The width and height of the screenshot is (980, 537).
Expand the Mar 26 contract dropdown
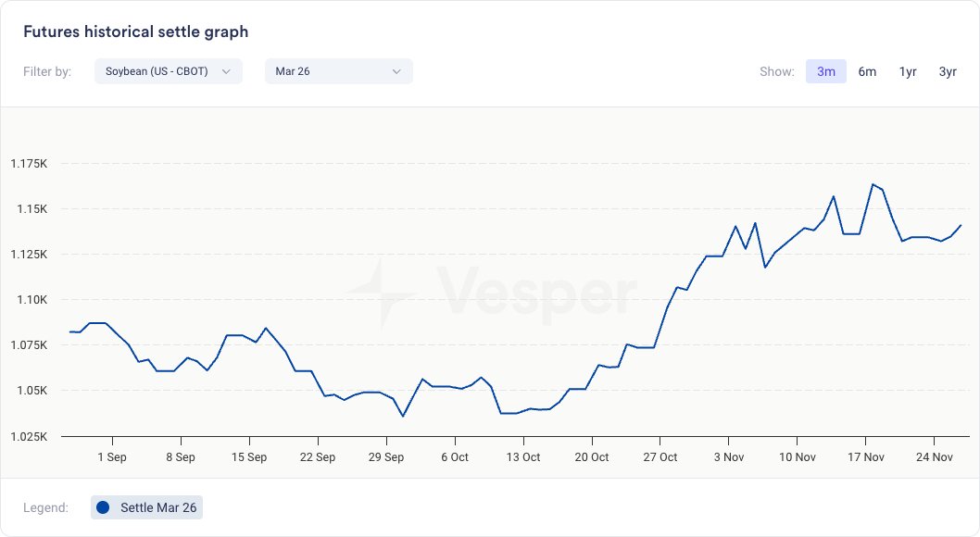(x=338, y=71)
